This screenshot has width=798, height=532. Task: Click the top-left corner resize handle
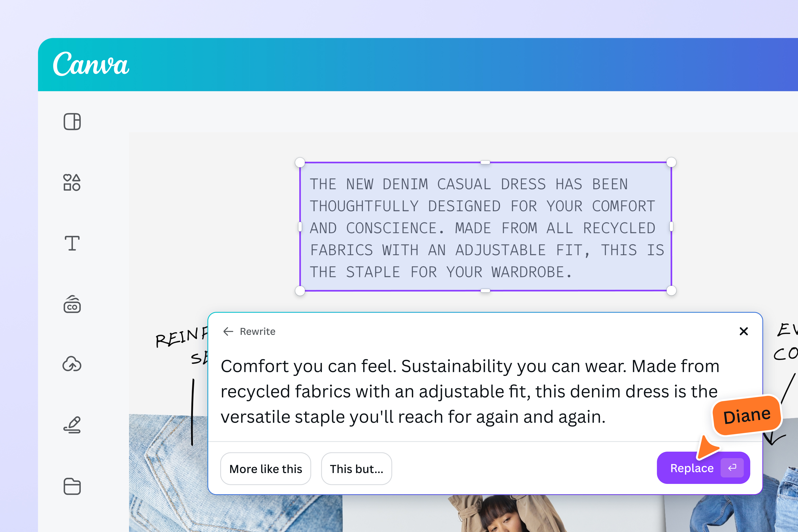[x=300, y=162]
